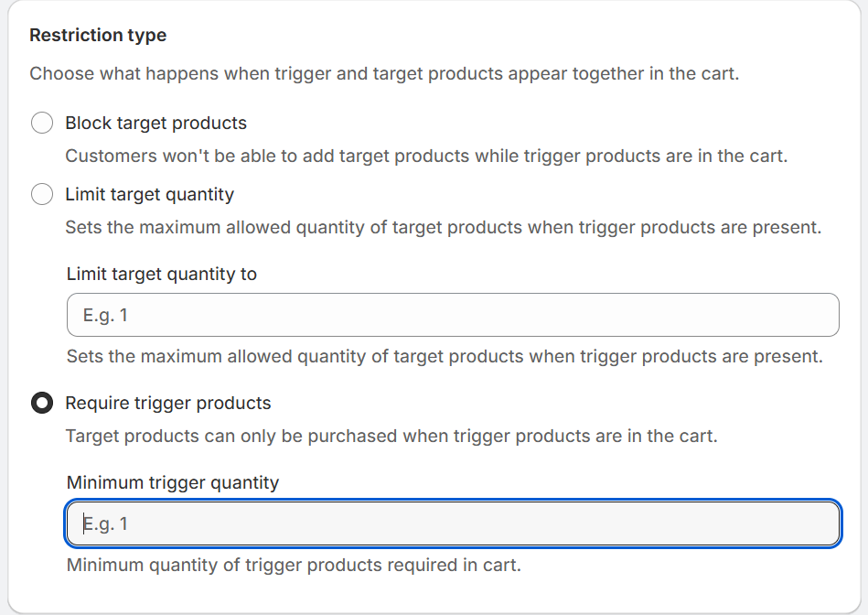
Task: Select the Require trigger products radio button
Action: click(42, 403)
